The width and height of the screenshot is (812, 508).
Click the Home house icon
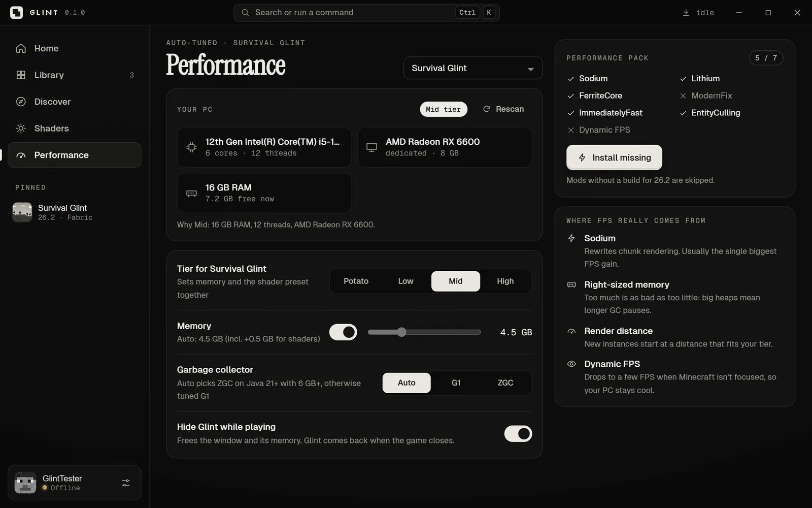coord(21,48)
